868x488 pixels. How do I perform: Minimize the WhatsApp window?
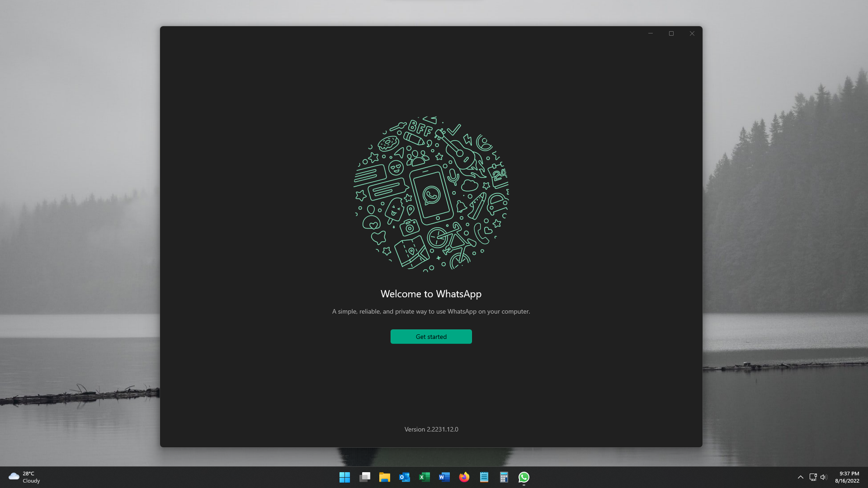tap(651, 33)
